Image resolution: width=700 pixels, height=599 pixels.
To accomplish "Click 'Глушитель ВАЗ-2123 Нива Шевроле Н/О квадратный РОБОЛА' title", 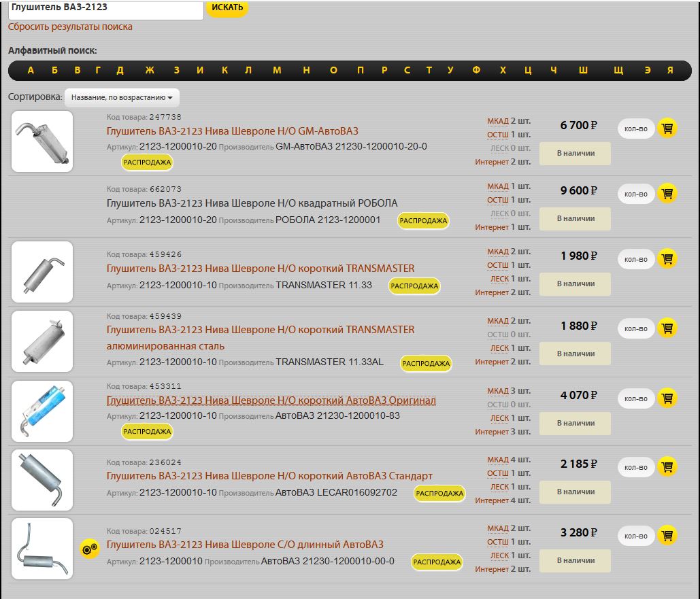I will [x=252, y=203].
